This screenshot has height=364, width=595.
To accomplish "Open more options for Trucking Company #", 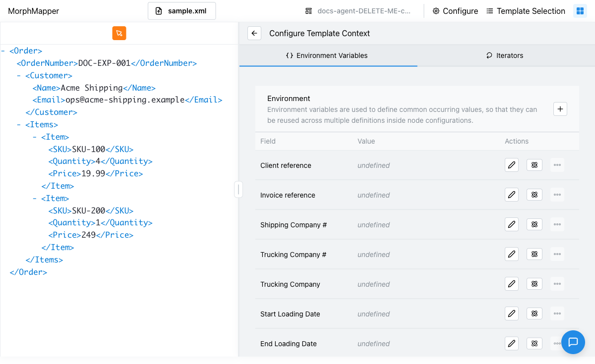I will [557, 254].
